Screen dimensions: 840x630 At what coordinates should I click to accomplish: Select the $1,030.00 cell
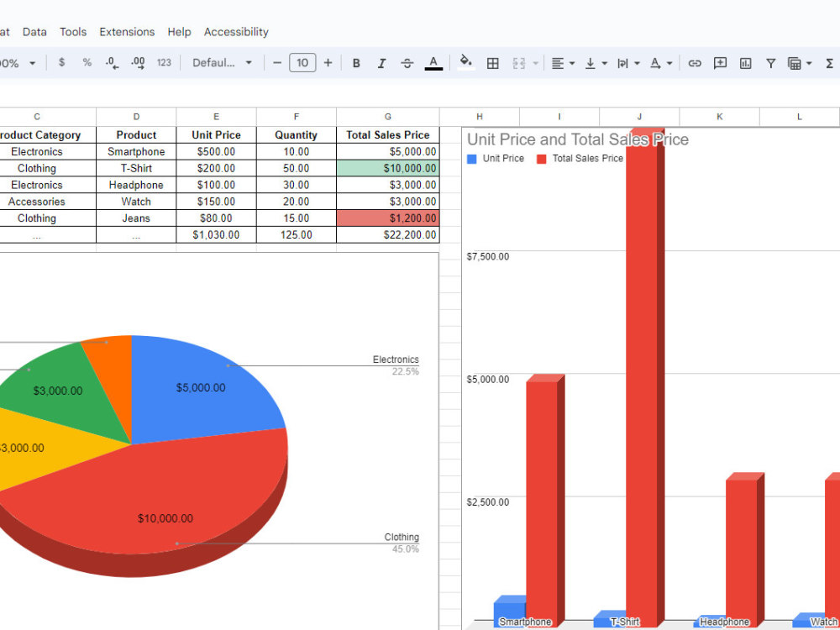[217, 234]
